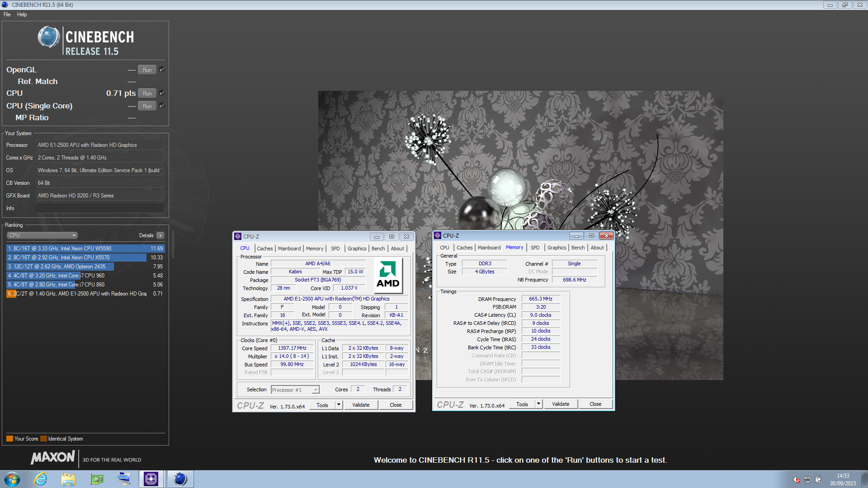Viewport: 868px width, 488px height.
Task: Click Tools button in left CPU-Z window
Action: (x=322, y=405)
